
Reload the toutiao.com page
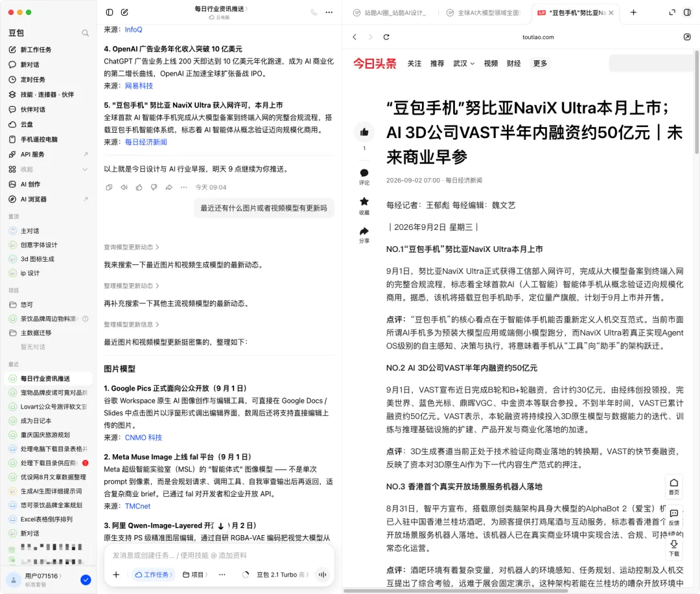coord(386,37)
